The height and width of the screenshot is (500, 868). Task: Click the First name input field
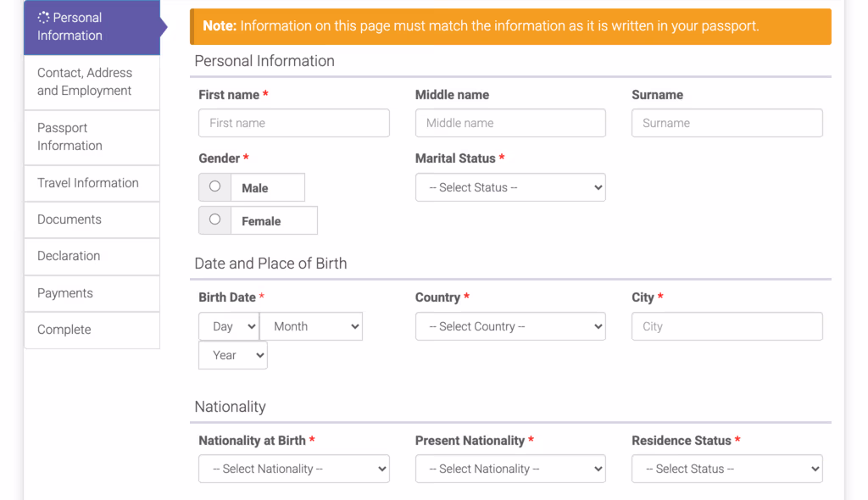point(294,123)
